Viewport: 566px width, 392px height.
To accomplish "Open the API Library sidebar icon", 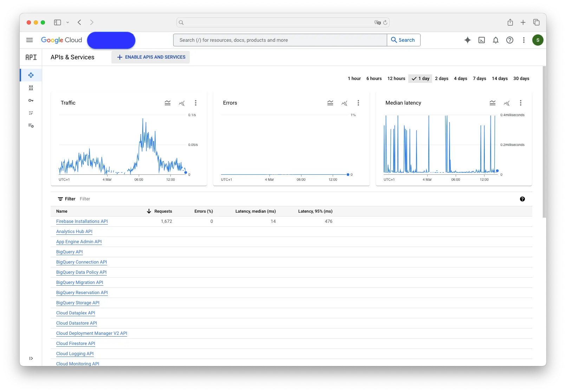I will (31, 88).
